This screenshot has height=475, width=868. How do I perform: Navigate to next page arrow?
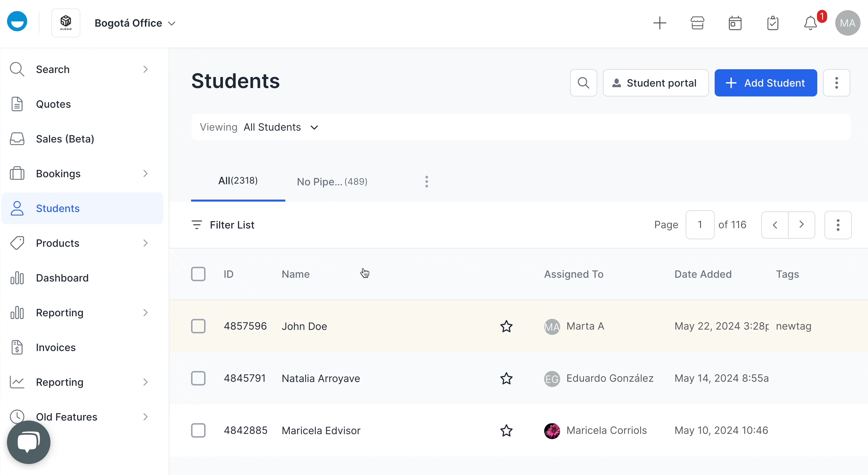(x=801, y=225)
